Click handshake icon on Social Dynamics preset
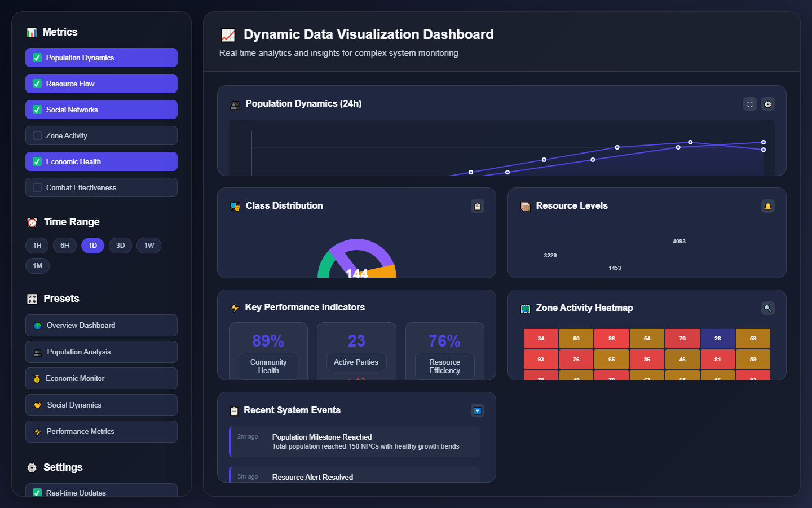 [38, 405]
